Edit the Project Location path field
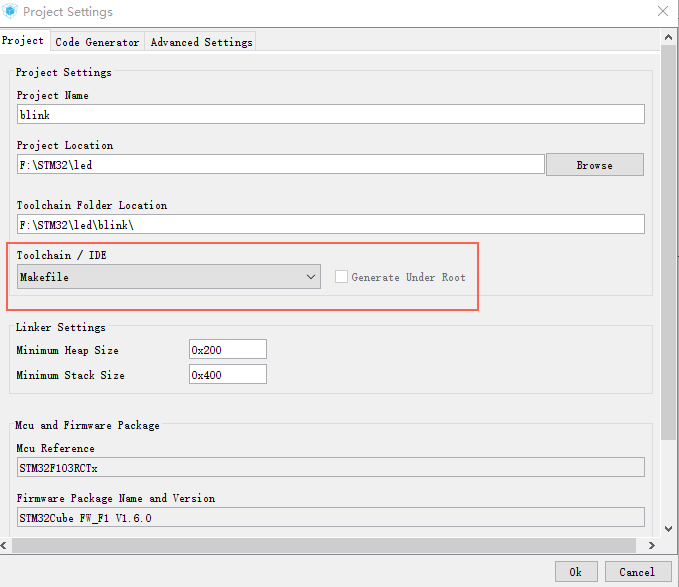679x587 pixels. click(280, 164)
